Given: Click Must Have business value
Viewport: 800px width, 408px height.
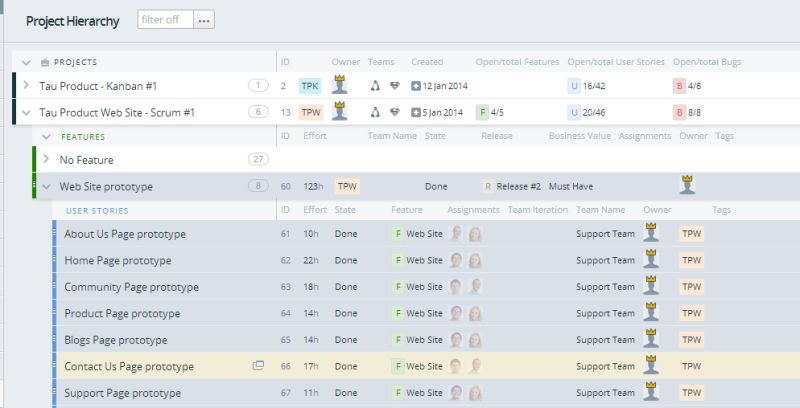Looking at the screenshot, I should pos(571,187).
